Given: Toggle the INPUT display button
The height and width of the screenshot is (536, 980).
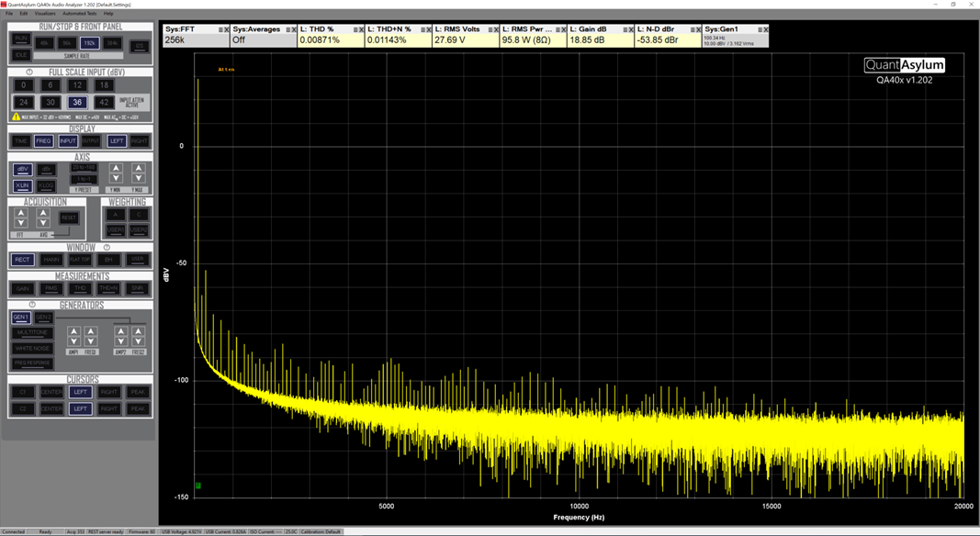Looking at the screenshot, I should tap(67, 141).
